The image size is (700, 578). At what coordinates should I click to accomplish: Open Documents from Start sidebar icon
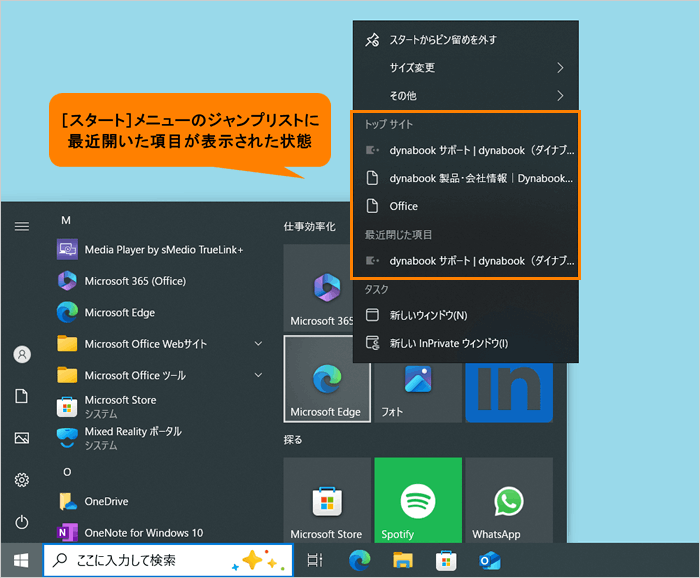(22, 396)
